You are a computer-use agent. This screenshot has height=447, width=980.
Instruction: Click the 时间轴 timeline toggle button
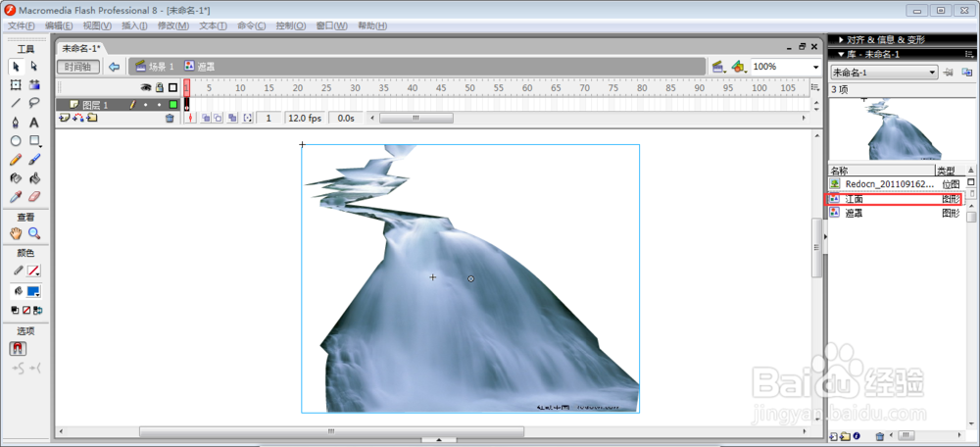(x=78, y=67)
